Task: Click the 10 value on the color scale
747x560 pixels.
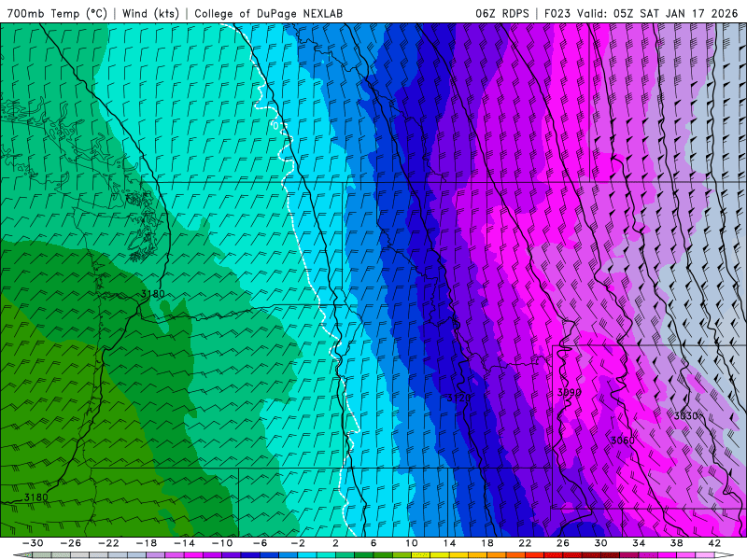Action: click(x=412, y=543)
